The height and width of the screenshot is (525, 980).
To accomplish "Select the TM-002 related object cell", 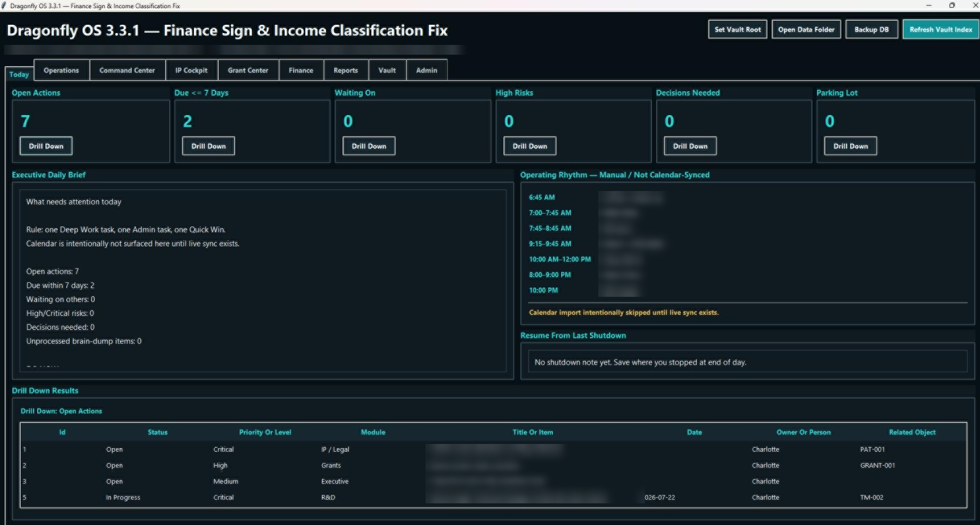I will pos(872,498).
